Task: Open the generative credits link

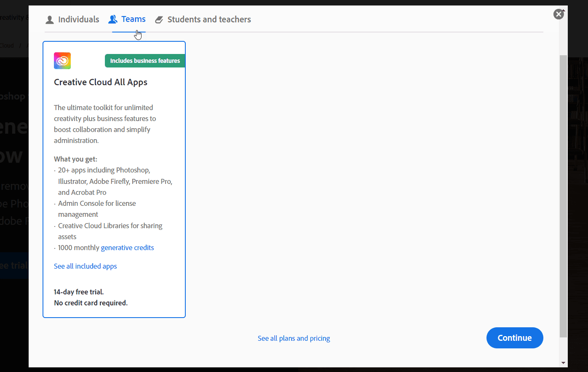Action: click(x=128, y=248)
